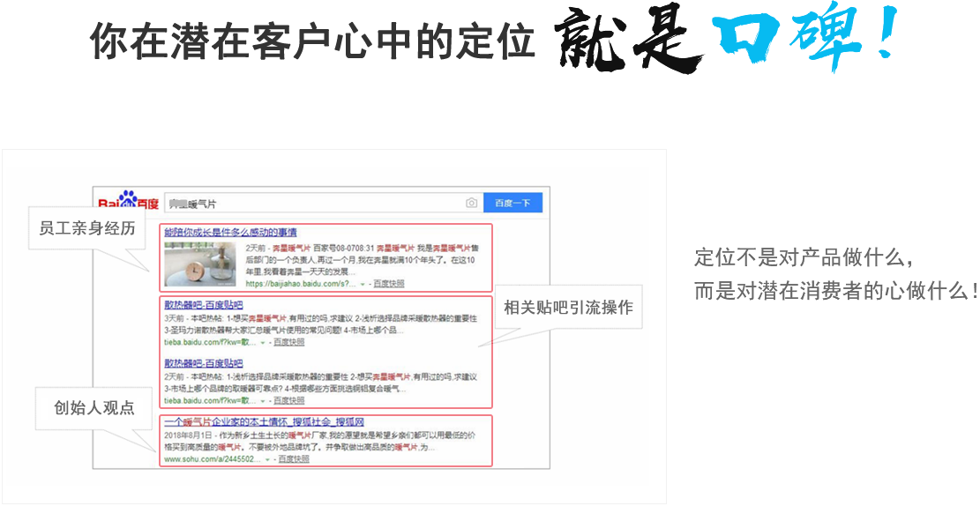
Task: Expand the dropdown arrow beside baijiahao.baidu.com URL
Action: (363, 285)
